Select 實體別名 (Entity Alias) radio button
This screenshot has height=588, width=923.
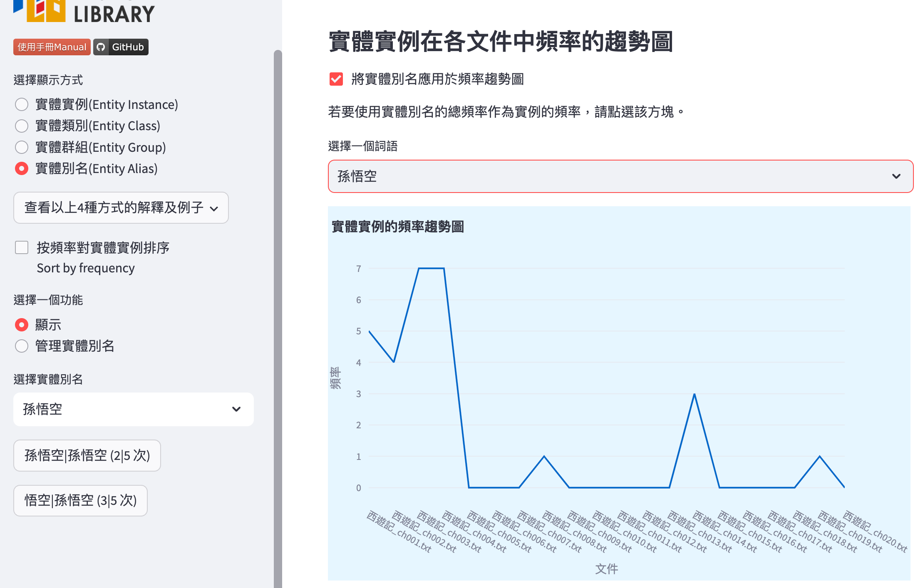point(22,168)
